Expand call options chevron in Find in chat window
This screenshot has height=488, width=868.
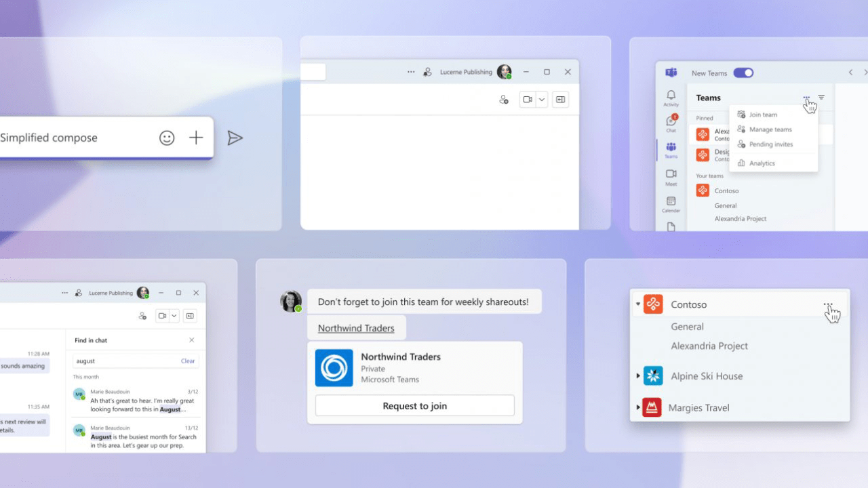click(x=174, y=316)
